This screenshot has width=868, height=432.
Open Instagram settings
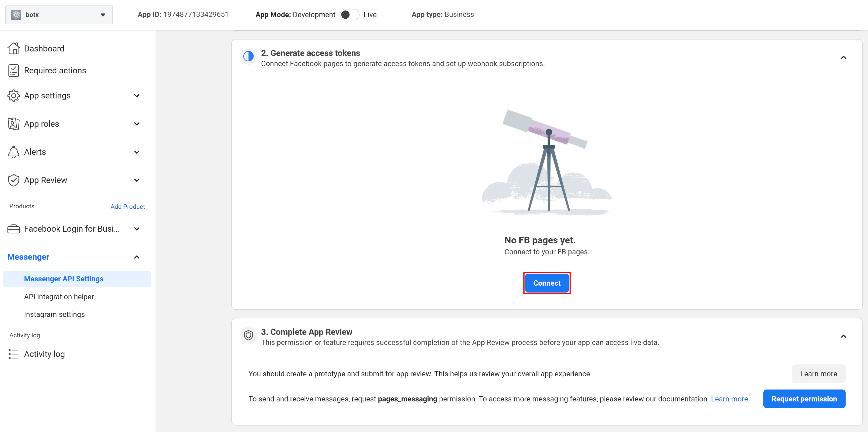coord(54,314)
